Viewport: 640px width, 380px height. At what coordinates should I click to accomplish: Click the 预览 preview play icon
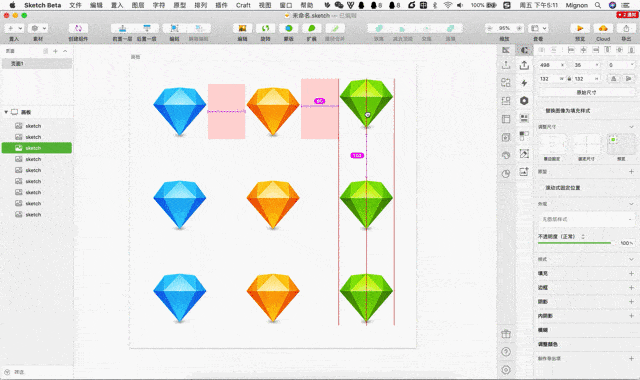coord(580,28)
